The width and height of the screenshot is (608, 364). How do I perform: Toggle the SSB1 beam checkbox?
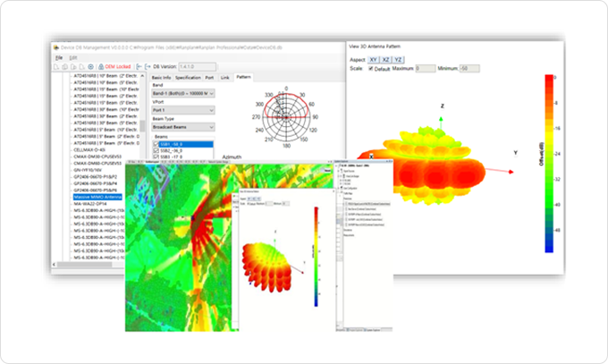tap(154, 143)
